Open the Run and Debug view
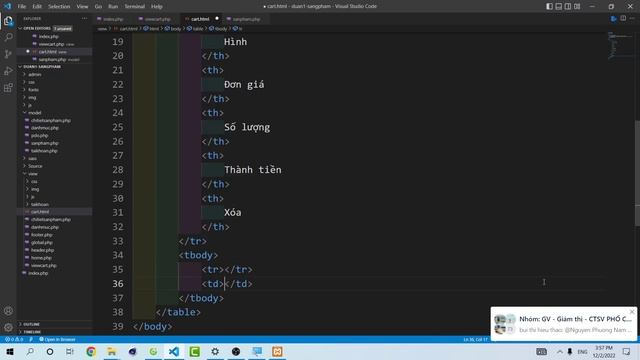This screenshot has width=640, height=360. (8, 71)
